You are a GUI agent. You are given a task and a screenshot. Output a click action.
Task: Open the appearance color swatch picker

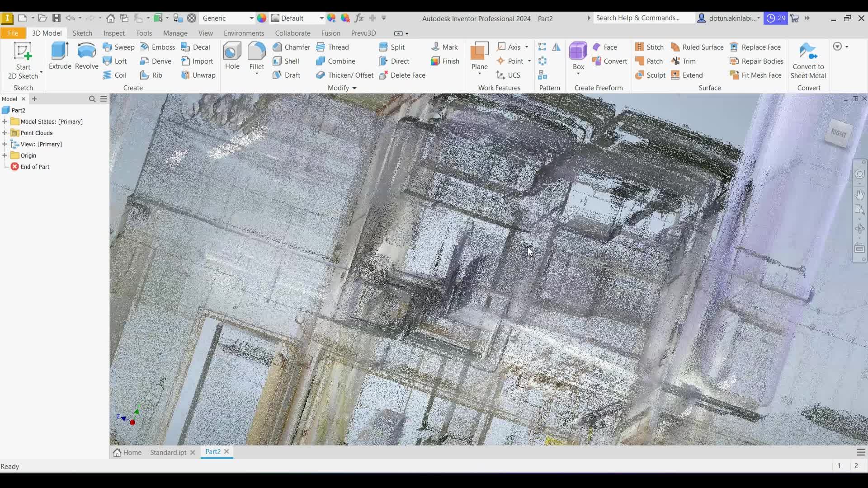(262, 19)
